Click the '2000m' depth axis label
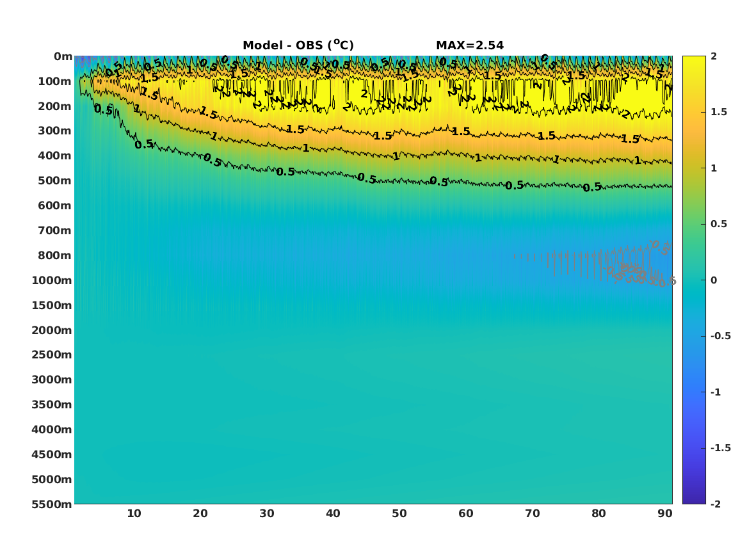 52,330
